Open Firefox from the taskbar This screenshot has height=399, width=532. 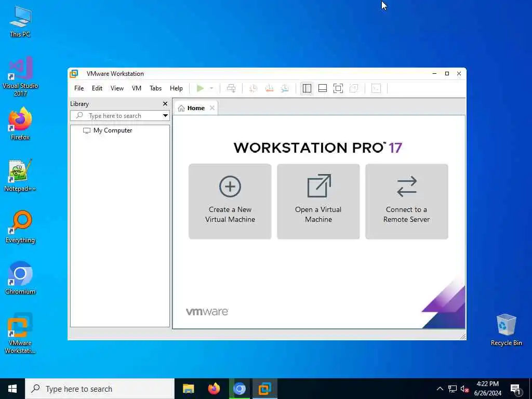click(214, 389)
